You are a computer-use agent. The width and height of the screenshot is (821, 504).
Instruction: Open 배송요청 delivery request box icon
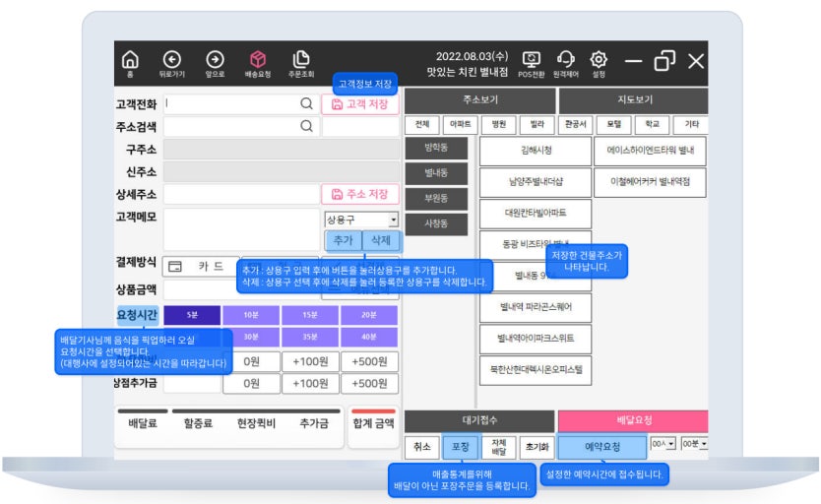[x=258, y=61]
